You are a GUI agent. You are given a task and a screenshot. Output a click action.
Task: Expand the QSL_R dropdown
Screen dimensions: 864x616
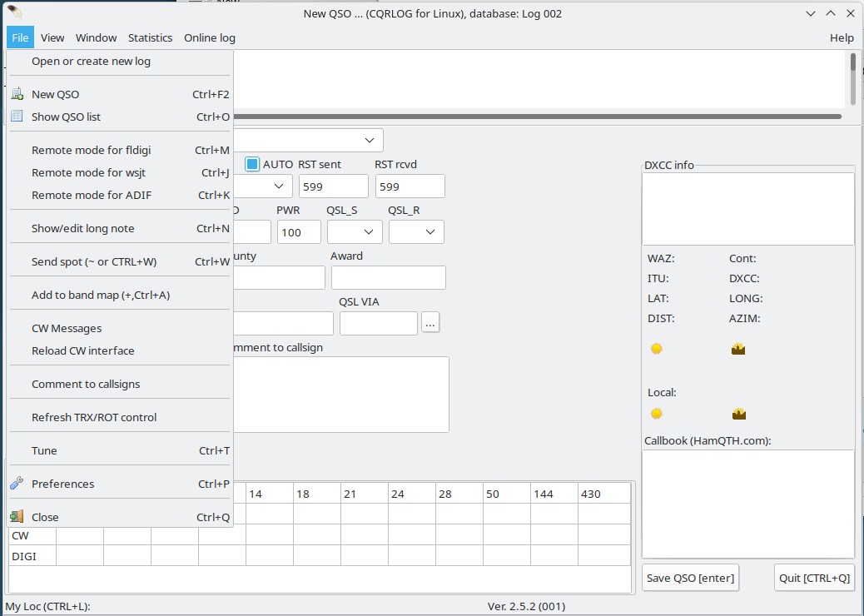(x=430, y=232)
